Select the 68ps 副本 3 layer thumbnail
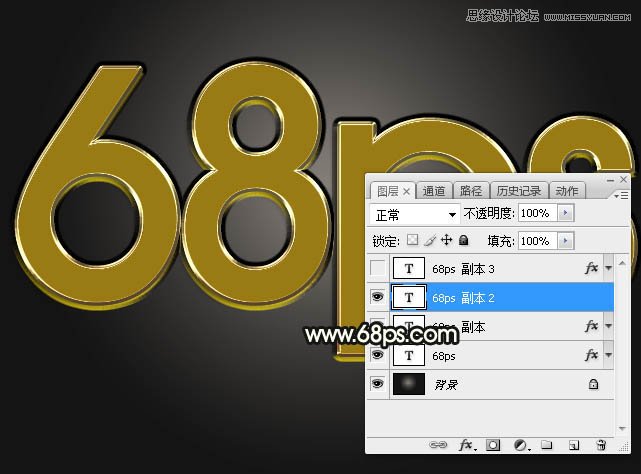 tap(409, 268)
